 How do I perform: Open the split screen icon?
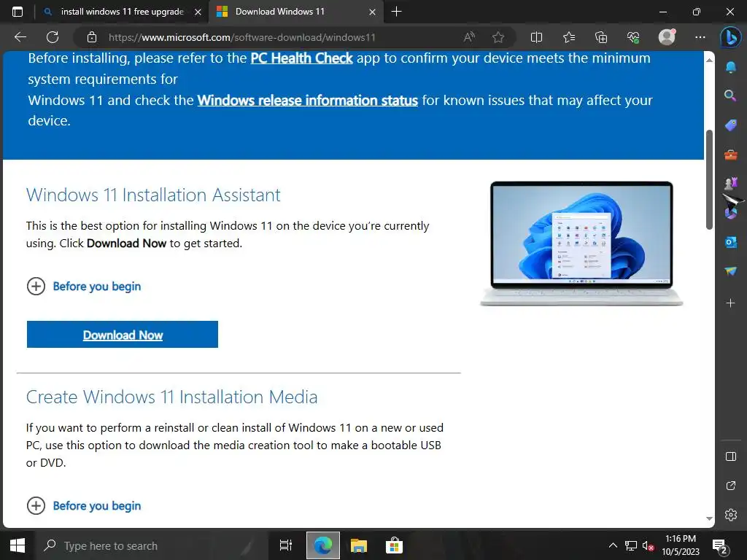[x=536, y=37]
